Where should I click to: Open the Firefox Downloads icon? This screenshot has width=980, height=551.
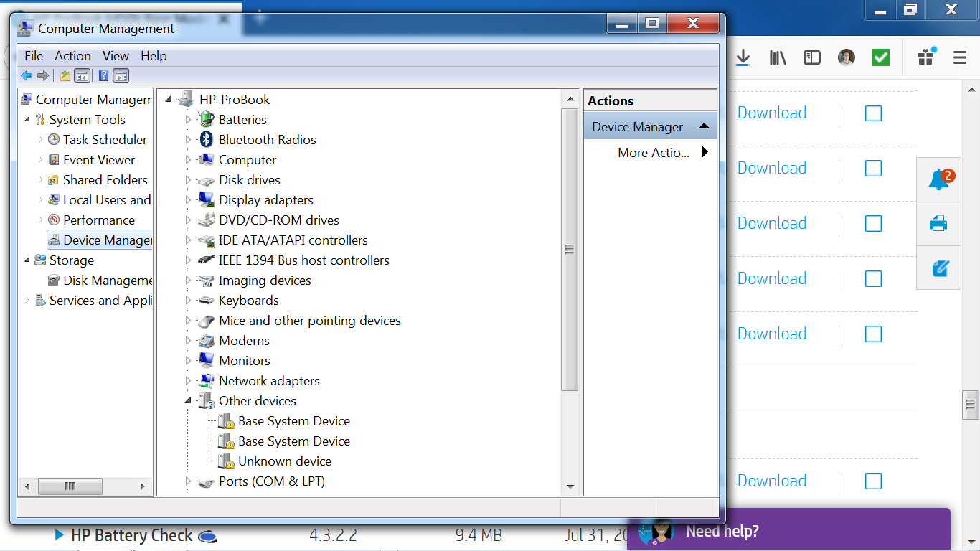[x=743, y=57]
